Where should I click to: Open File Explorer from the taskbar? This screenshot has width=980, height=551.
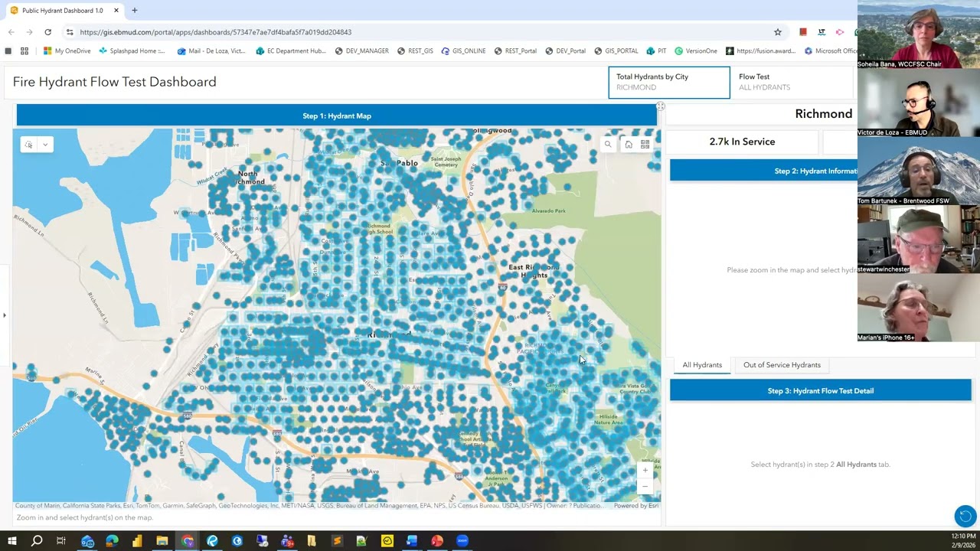click(x=162, y=541)
